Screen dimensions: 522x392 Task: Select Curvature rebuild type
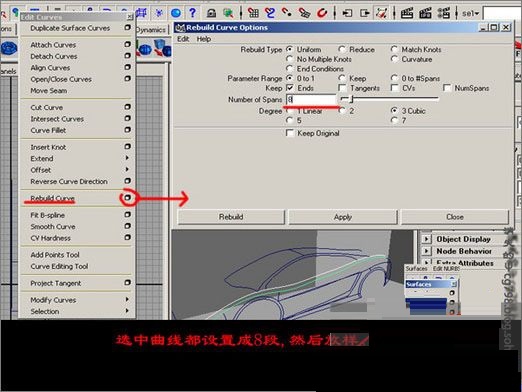pyautogui.click(x=394, y=59)
